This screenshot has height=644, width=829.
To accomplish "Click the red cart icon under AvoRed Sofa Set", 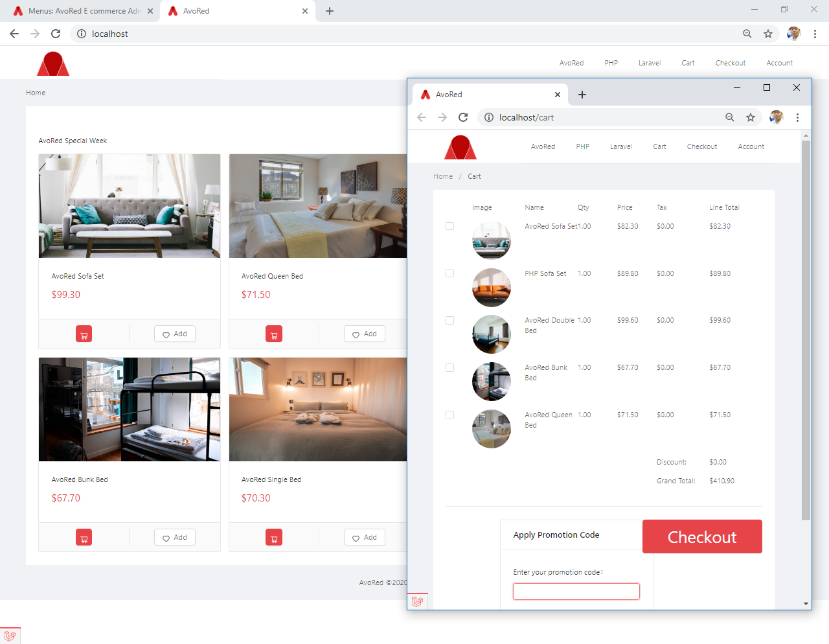I will [84, 334].
